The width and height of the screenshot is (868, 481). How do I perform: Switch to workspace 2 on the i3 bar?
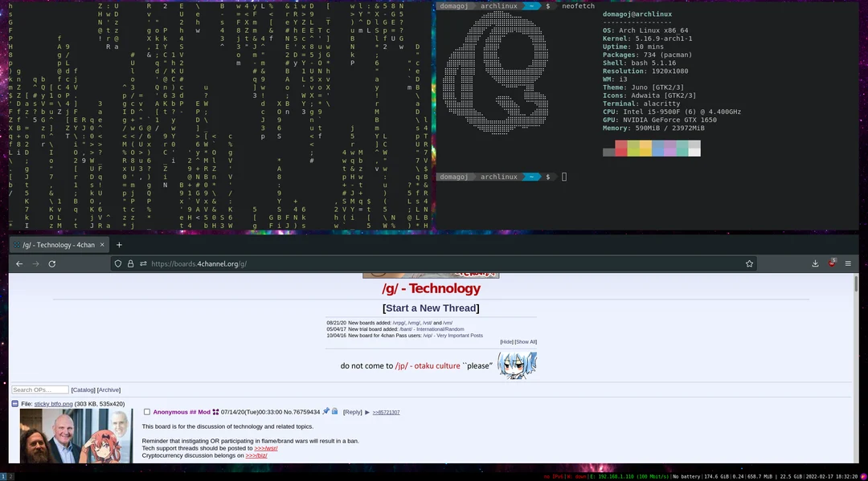point(10,475)
